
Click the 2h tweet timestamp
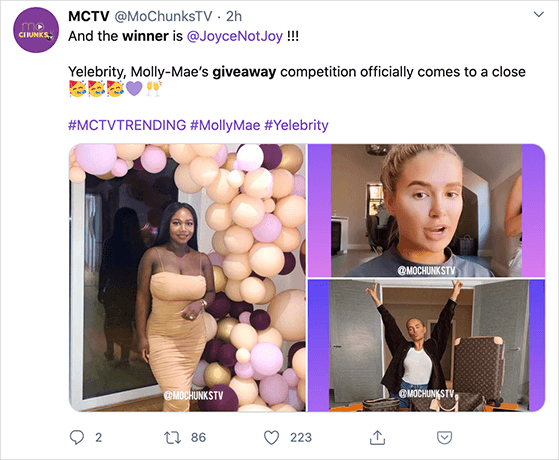234,16
